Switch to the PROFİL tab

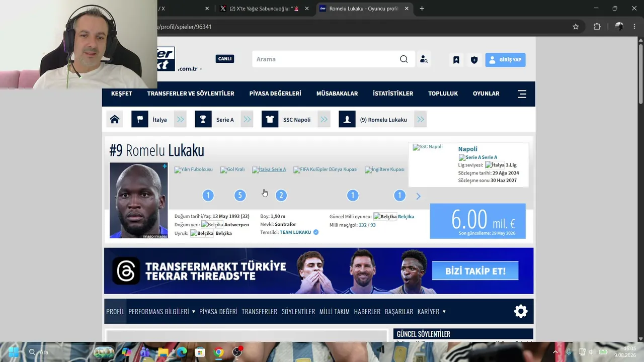115,311
